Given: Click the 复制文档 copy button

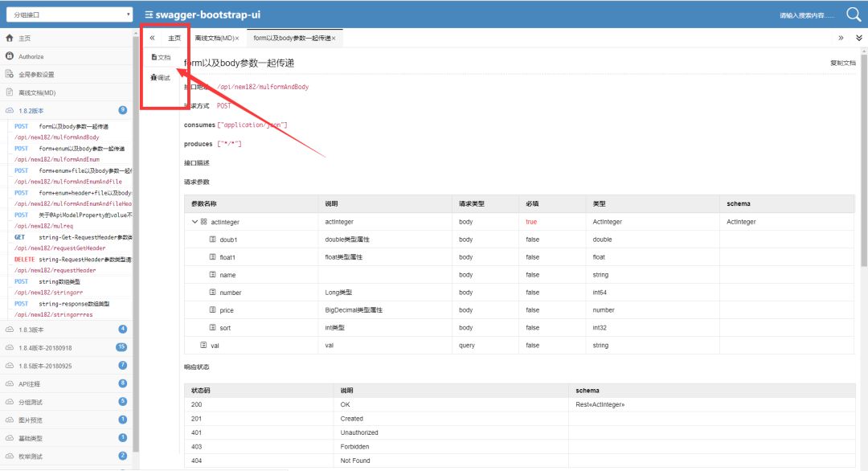Looking at the screenshot, I should 842,63.
